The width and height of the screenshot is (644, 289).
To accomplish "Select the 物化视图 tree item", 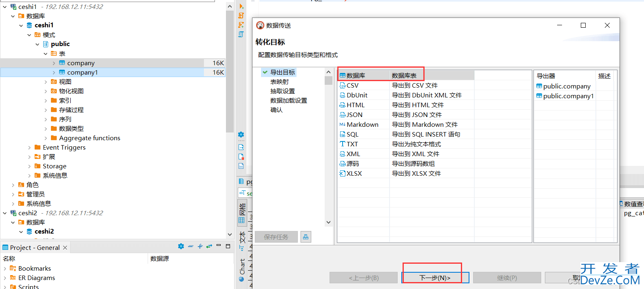I will [71, 91].
